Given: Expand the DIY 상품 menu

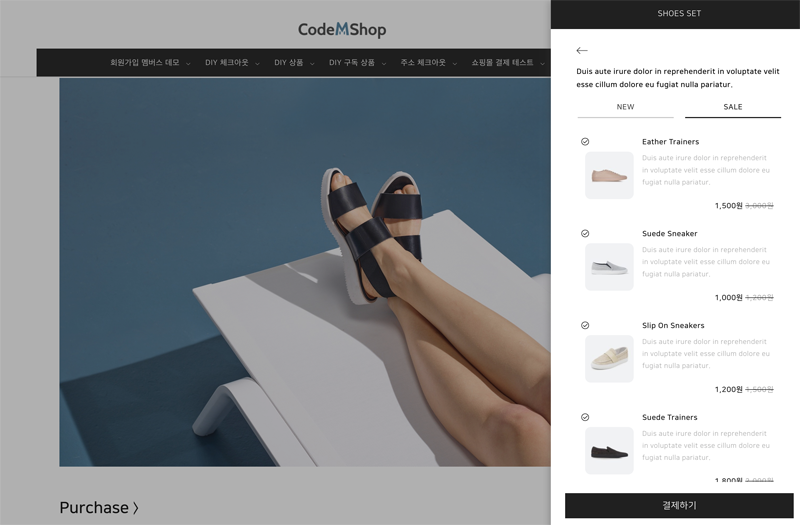Looking at the screenshot, I should pos(294,63).
